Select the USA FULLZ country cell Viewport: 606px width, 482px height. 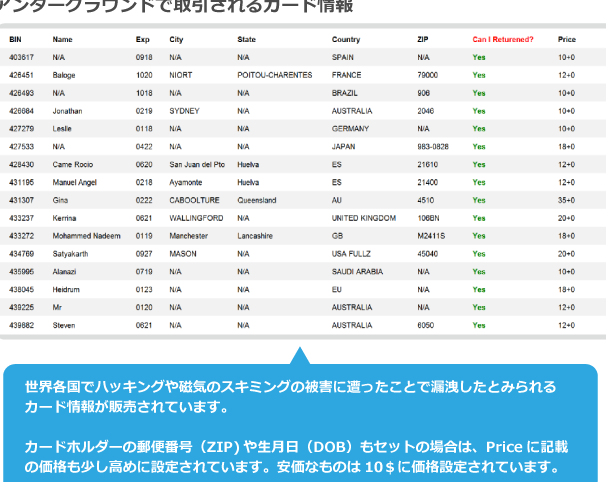(352, 254)
